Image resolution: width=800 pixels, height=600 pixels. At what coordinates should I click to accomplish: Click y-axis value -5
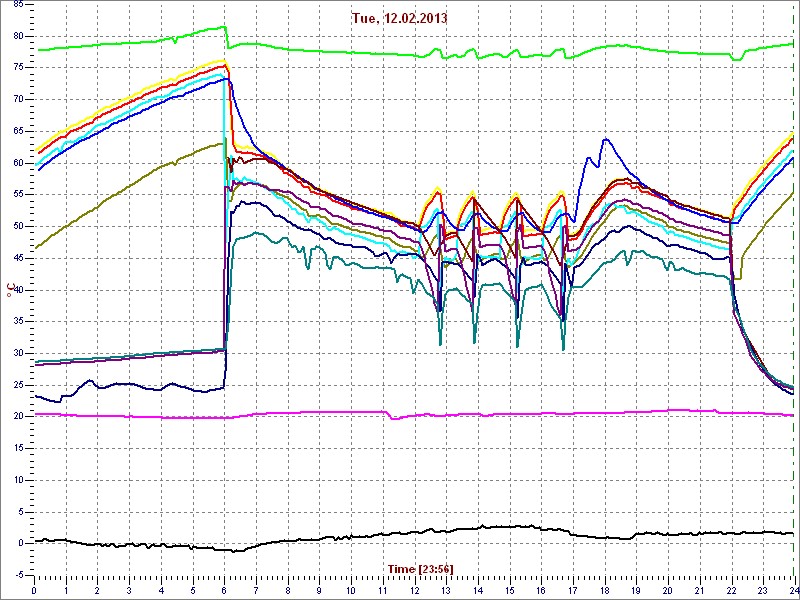(18, 576)
